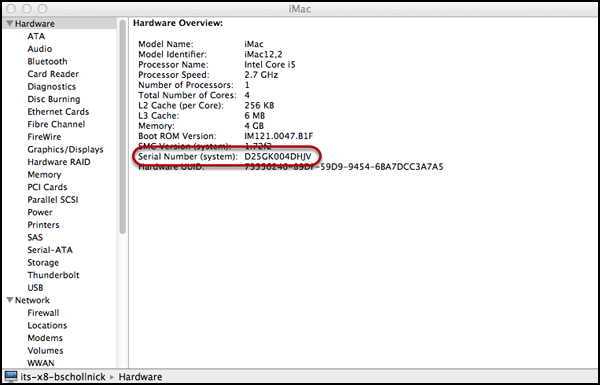Click the sidebar vertical scrollbar
Viewport: 600px width, 385px height.
point(122,126)
